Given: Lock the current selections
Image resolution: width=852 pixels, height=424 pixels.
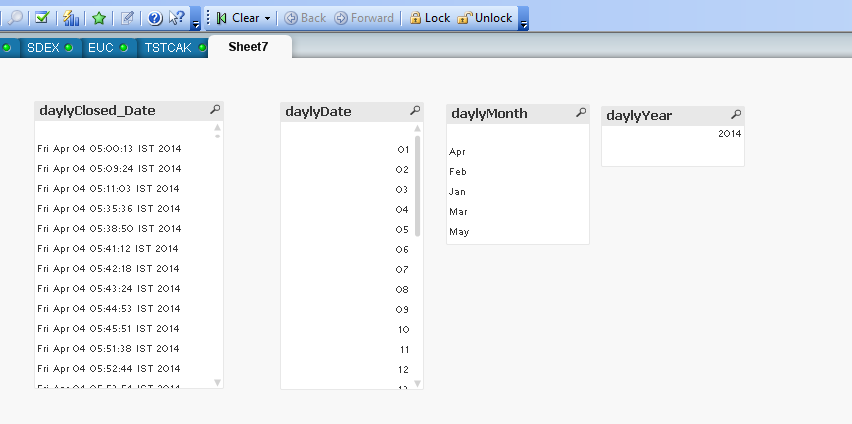Looking at the screenshot, I should (429, 18).
